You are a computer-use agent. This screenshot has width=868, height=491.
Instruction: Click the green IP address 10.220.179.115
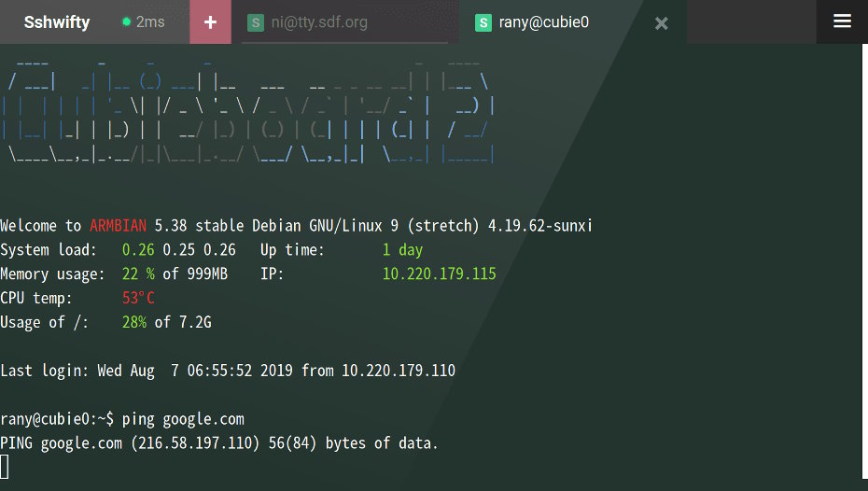point(439,274)
